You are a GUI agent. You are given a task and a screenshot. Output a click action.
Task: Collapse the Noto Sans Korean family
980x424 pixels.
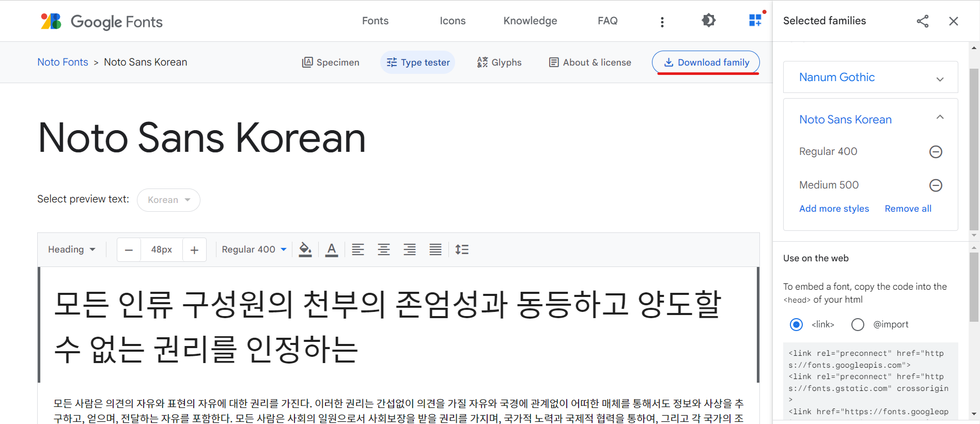point(940,117)
